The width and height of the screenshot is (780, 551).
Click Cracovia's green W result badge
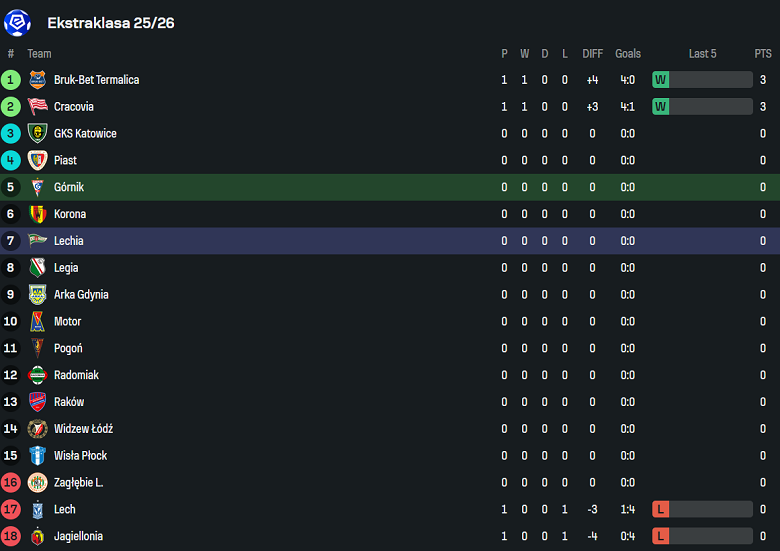661,107
